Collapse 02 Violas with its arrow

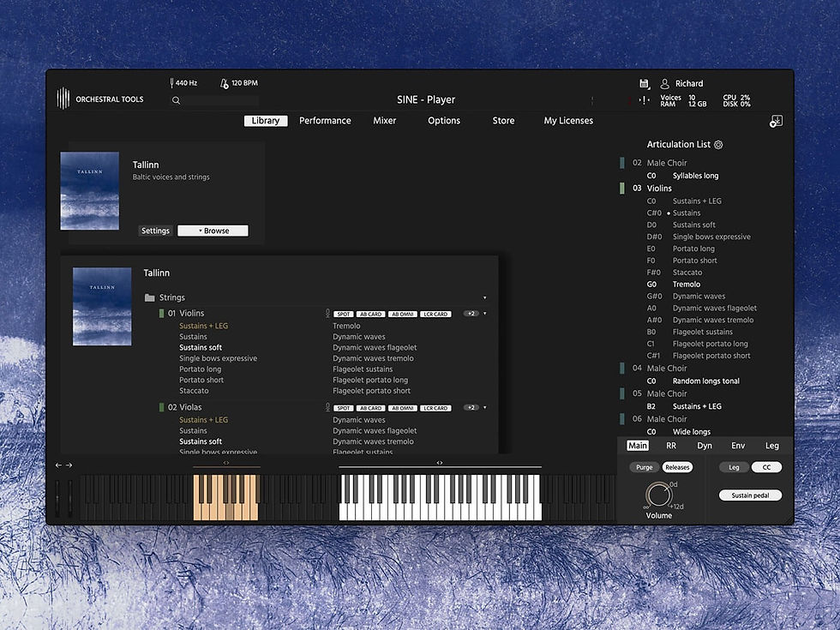click(x=485, y=408)
